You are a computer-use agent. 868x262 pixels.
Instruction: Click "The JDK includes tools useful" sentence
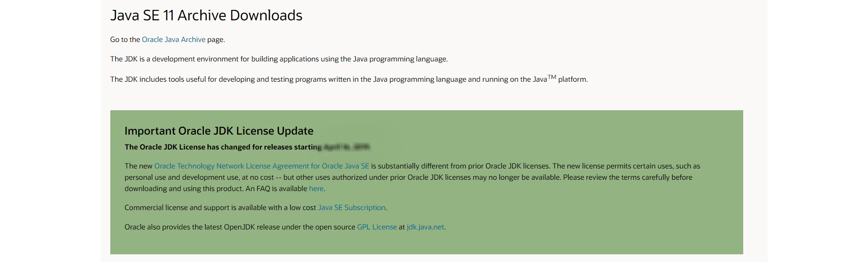click(x=328, y=80)
